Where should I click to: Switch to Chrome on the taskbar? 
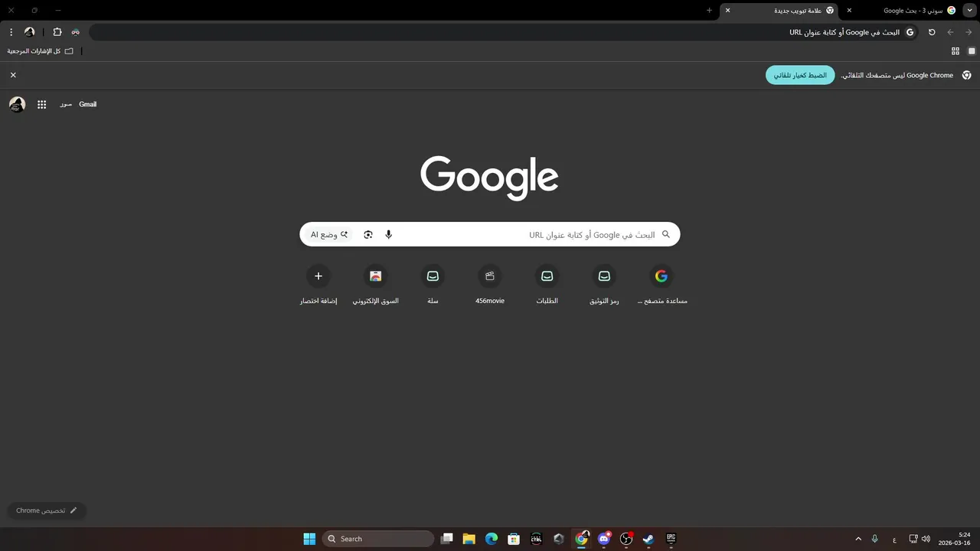click(582, 539)
